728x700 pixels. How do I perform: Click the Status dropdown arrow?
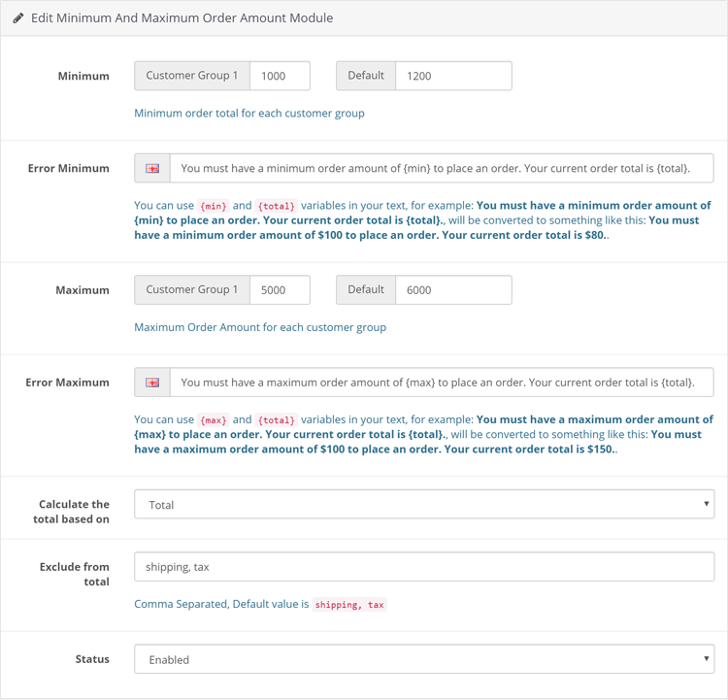click(x=707, y=658)
